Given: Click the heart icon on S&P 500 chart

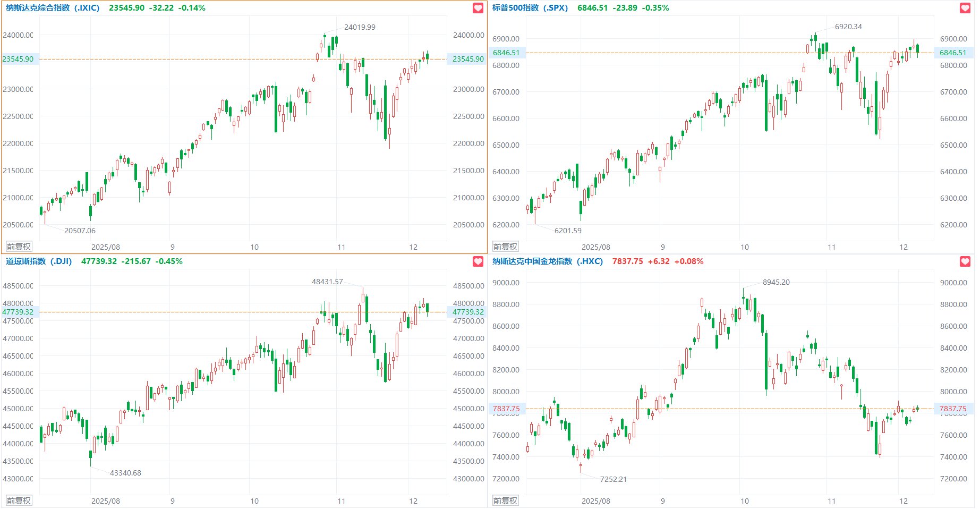Looking at the screenshot, I should pos(965,8).
